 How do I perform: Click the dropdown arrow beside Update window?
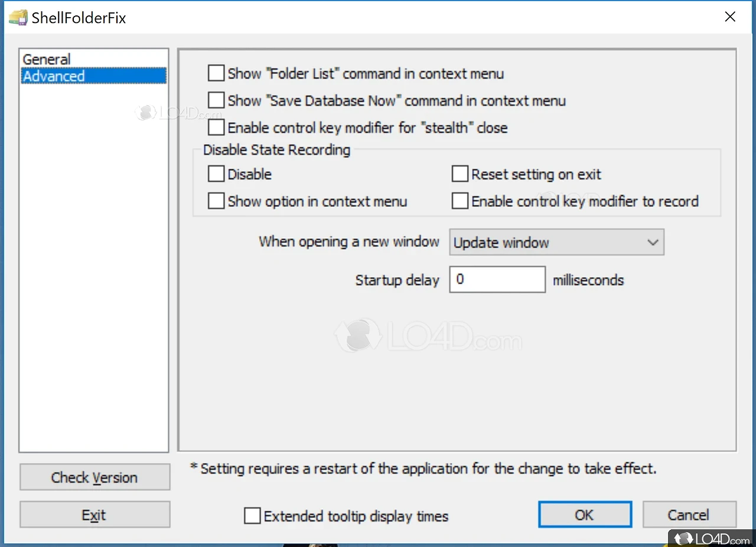[x=652, y=243]
